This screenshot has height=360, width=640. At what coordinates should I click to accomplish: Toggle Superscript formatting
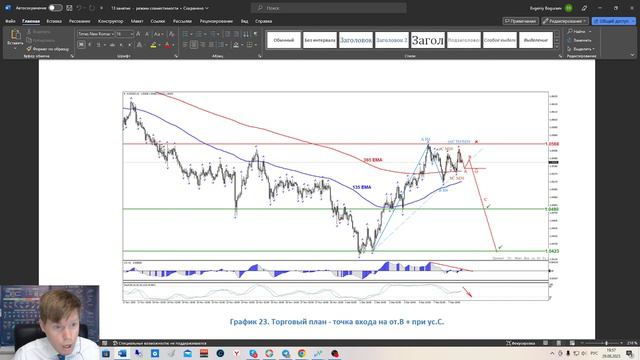tap(130, 44)
